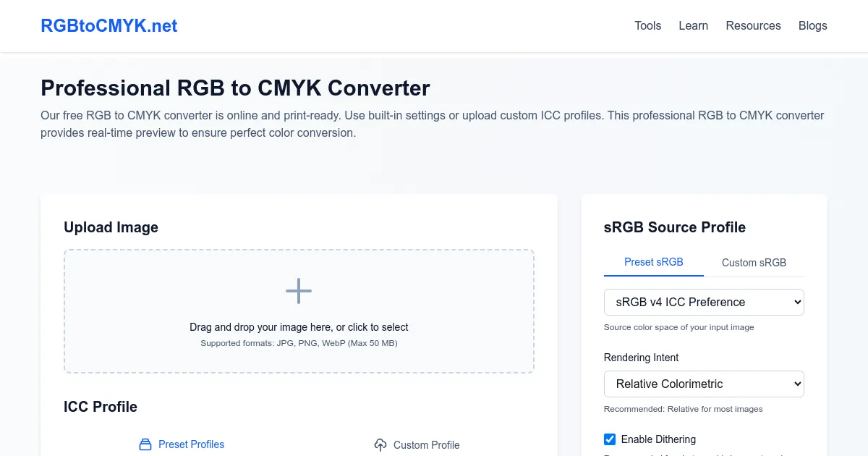Open the sRGB v4 ICC Preference dropdown
This screenshot has height=456, width=868.
click(704, 302)
